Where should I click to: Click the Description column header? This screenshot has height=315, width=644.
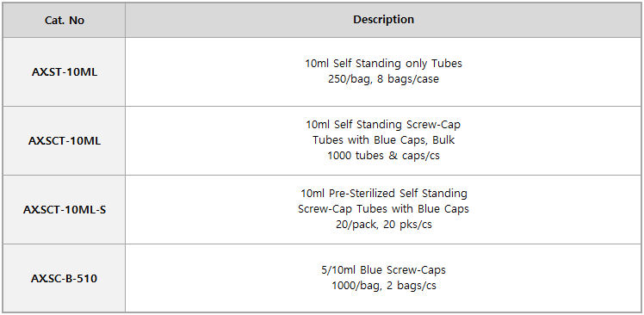point(384,20)
